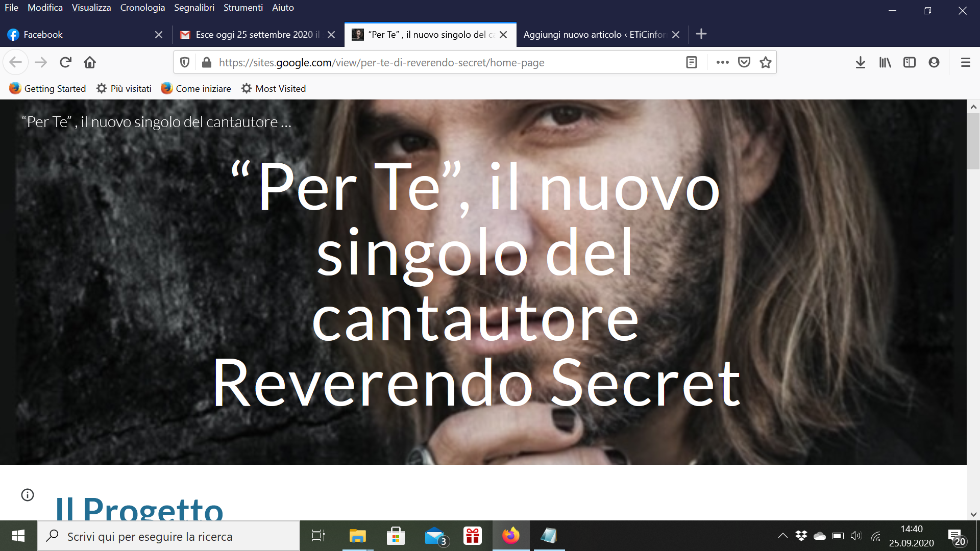Open the hamburger application menu

966,62
